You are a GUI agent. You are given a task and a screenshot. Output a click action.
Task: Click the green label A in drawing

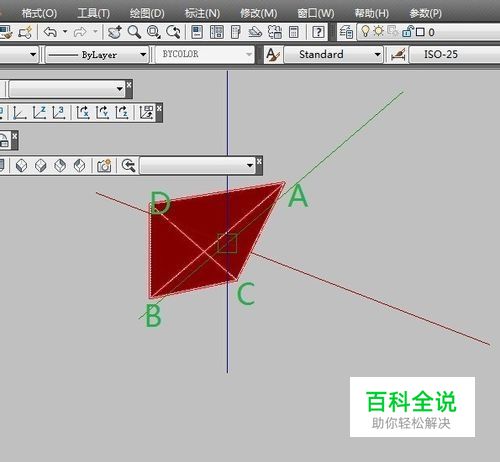pyautogui.click(x=298, y=196)
